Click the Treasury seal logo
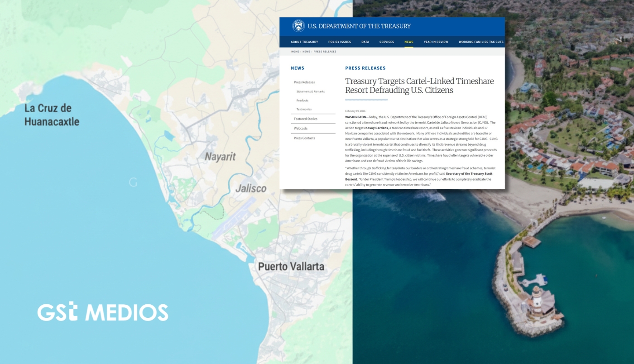 (298, 26)
